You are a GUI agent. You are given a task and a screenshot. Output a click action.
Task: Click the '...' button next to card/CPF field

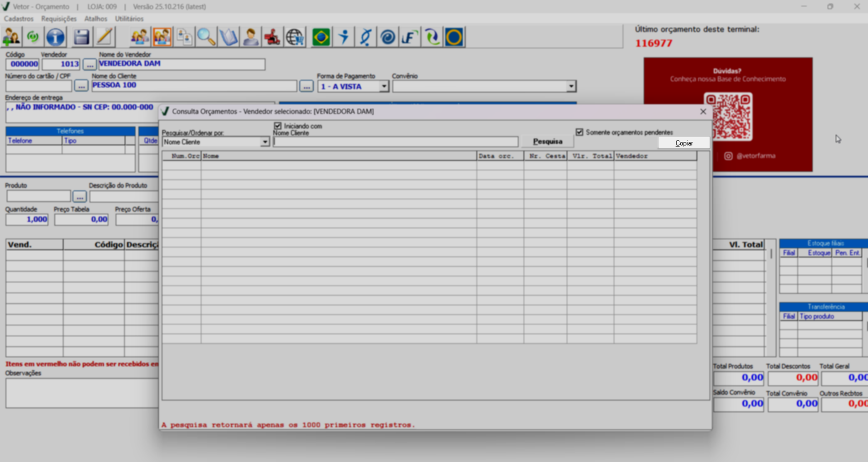81,86
